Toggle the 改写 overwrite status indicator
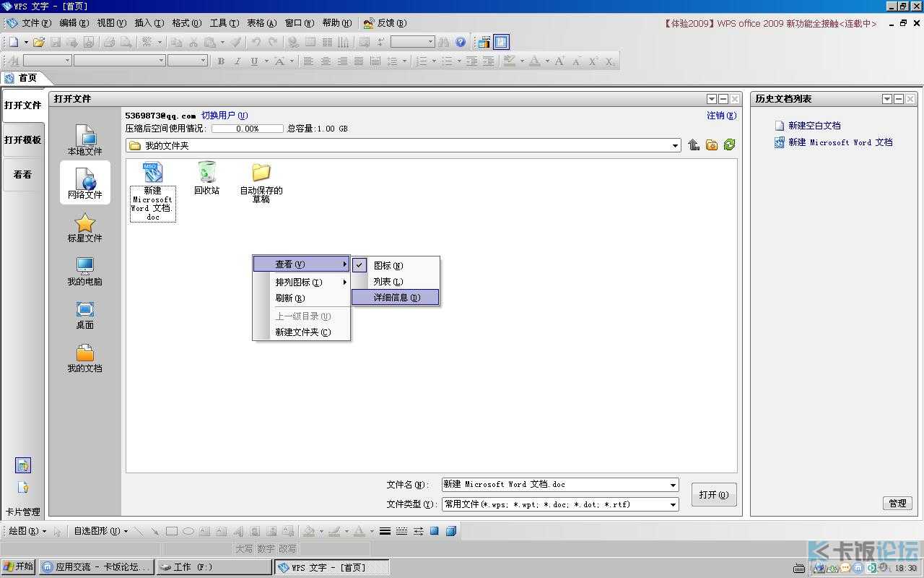 click(287, 549)
